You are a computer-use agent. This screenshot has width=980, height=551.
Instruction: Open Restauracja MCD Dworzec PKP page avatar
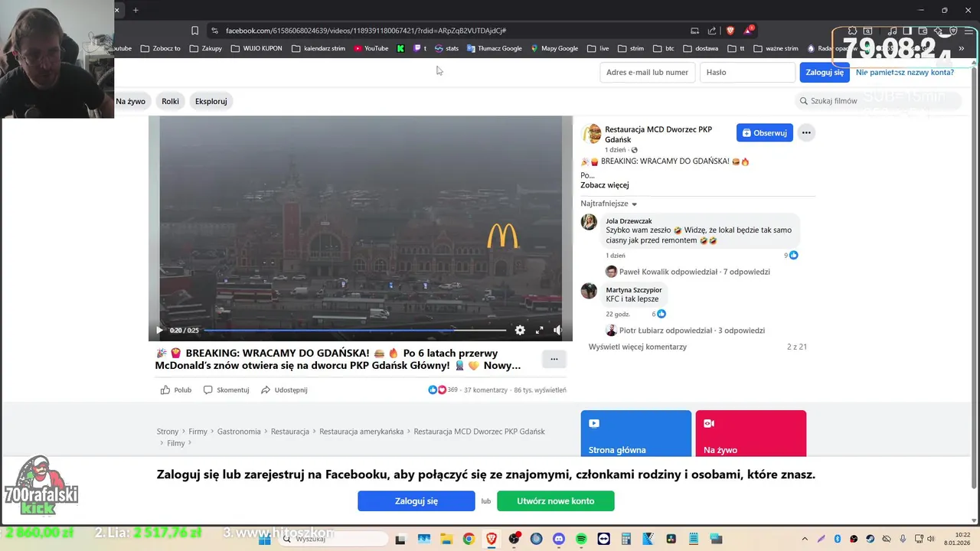point(592,134)
